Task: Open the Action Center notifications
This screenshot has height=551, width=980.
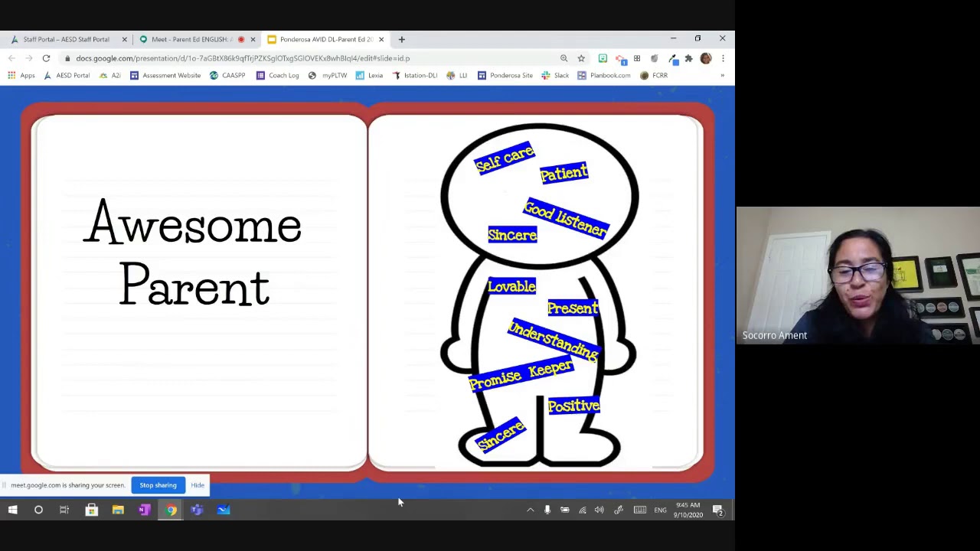Action: (x=718, y=510)
